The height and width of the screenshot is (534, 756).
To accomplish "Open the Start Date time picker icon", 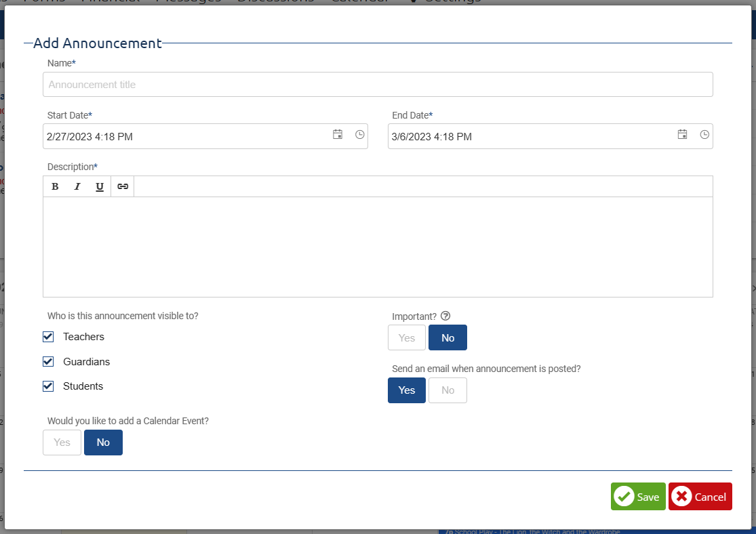I will [359, 134].
